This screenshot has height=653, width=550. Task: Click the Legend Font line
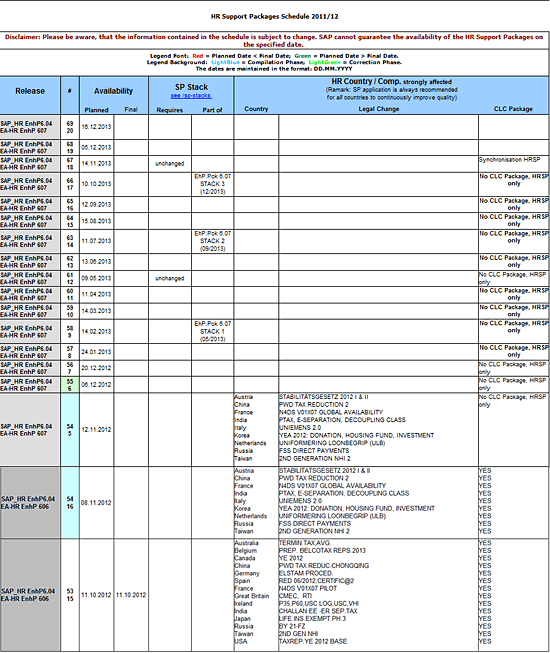coord(274,56)
